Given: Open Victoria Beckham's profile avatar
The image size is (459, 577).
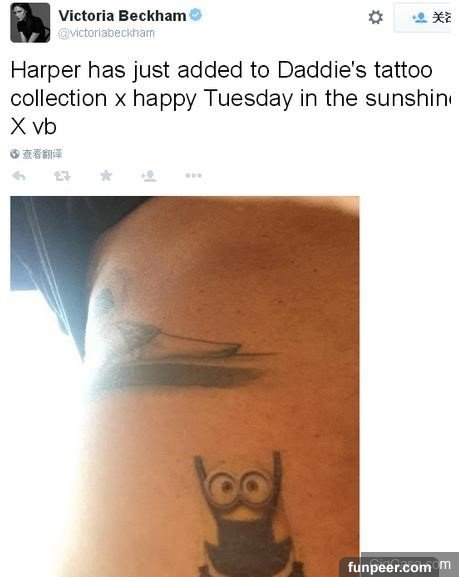Looking at the screenshot, I should [x=30, y=23].
